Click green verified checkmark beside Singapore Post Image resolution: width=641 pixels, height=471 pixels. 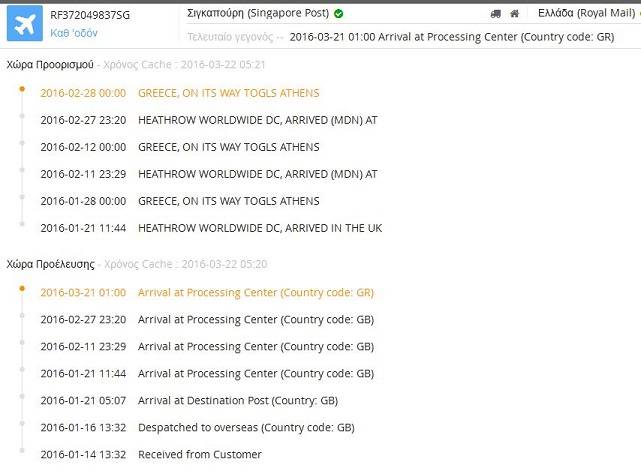tap(339, 14)
